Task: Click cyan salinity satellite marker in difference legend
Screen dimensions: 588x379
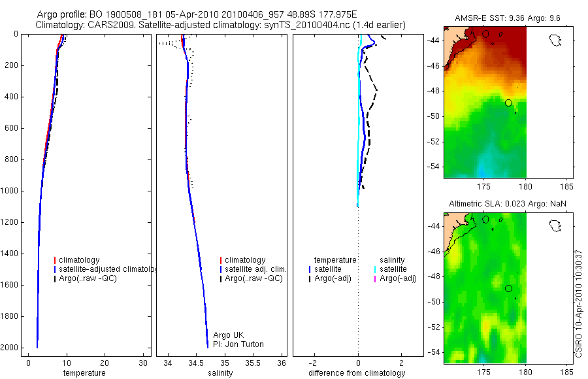Action: pyautogui.click(x=375, y=269)
